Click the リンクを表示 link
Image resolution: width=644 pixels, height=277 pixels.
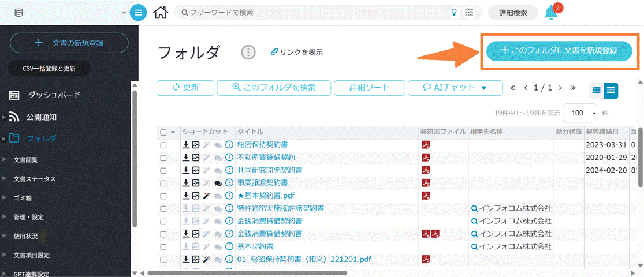tap(296, 53)
